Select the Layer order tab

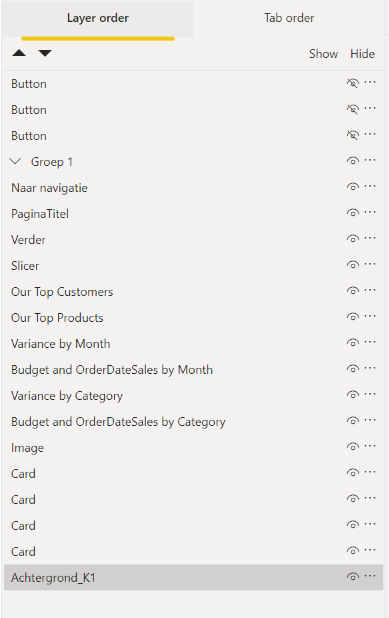click(x=97, y=18)
